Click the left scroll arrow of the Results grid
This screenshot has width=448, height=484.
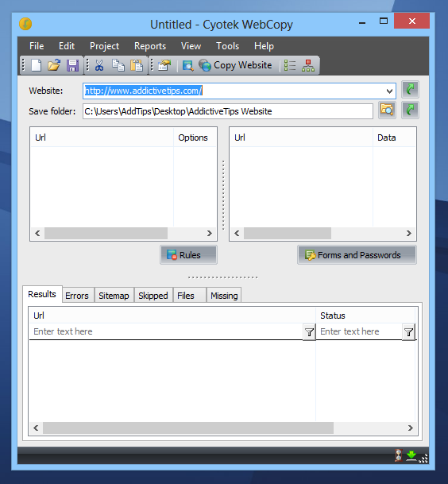click(x=36, y=428)
